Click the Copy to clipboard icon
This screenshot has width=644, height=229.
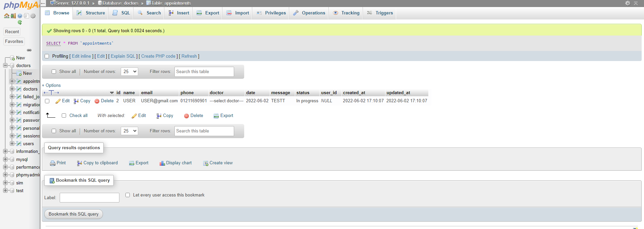(x=79, y=163)
